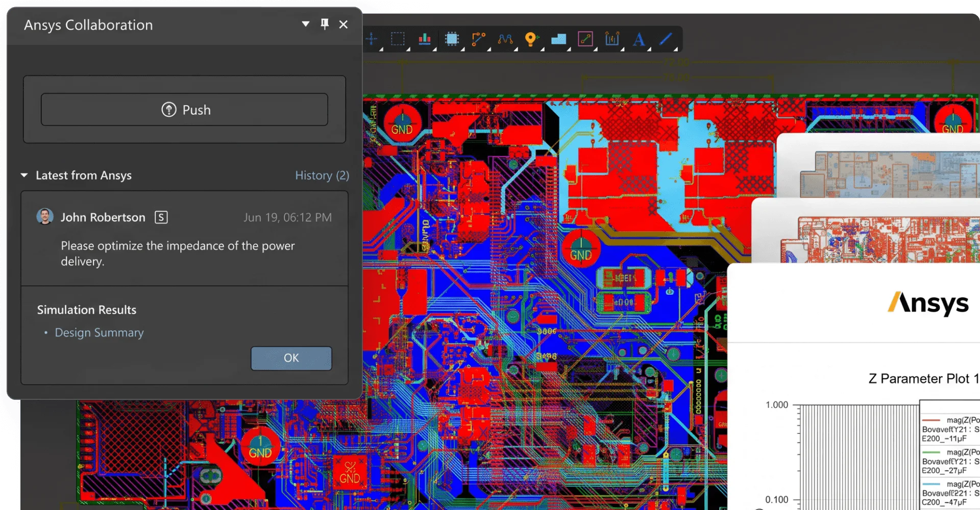Viewport: 980px width, 510px height.
Task: Select the place polygon pour tool
Action: click(x=558, y=39)
